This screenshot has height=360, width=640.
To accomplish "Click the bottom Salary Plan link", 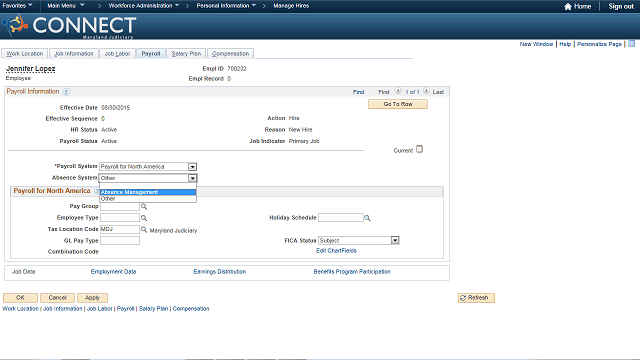I will click(x=153, y=309).
